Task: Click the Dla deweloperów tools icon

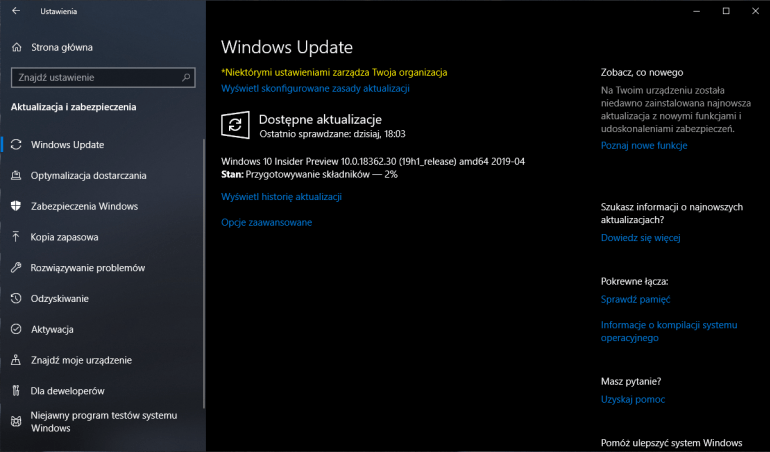Action: pyautogui.click(x=16, y=391)
